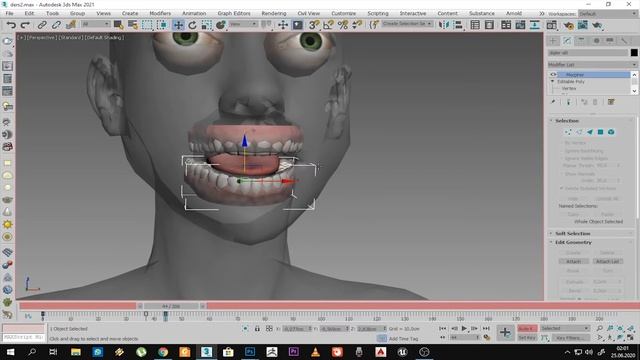Click the Select and Place tool icon
The height and width of the screenshot is (360, 640).
pos(221,25)
